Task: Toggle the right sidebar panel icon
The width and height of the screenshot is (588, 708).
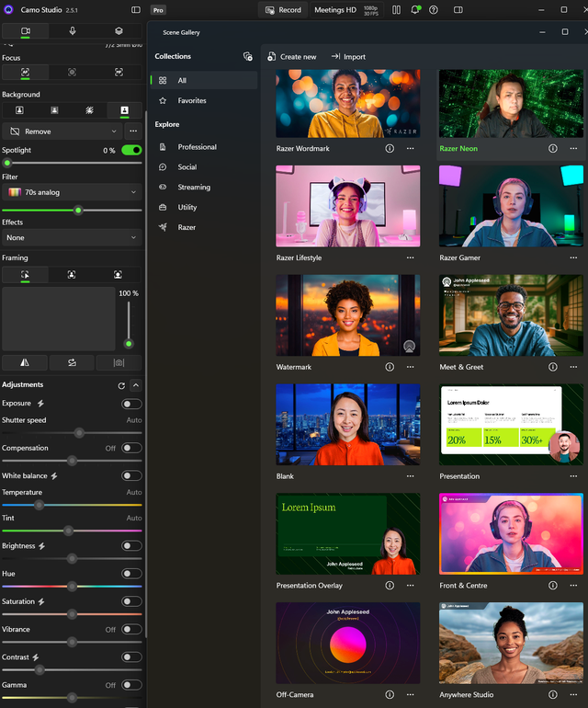Action: [x=458, y=10]
